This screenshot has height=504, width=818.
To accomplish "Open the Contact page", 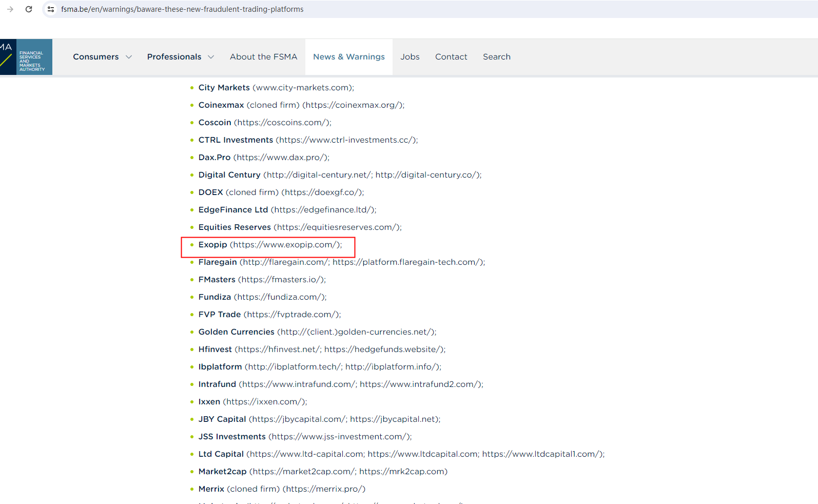I will coord(451,57).
